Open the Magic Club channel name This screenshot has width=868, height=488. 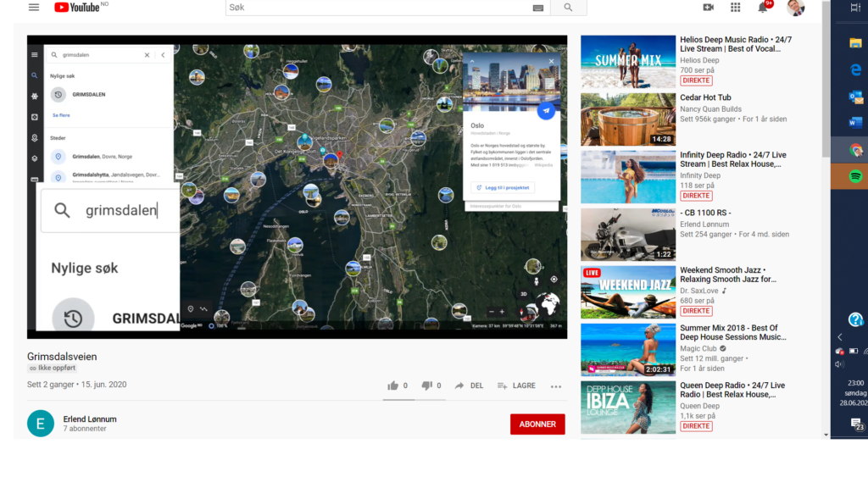(698, 348)
